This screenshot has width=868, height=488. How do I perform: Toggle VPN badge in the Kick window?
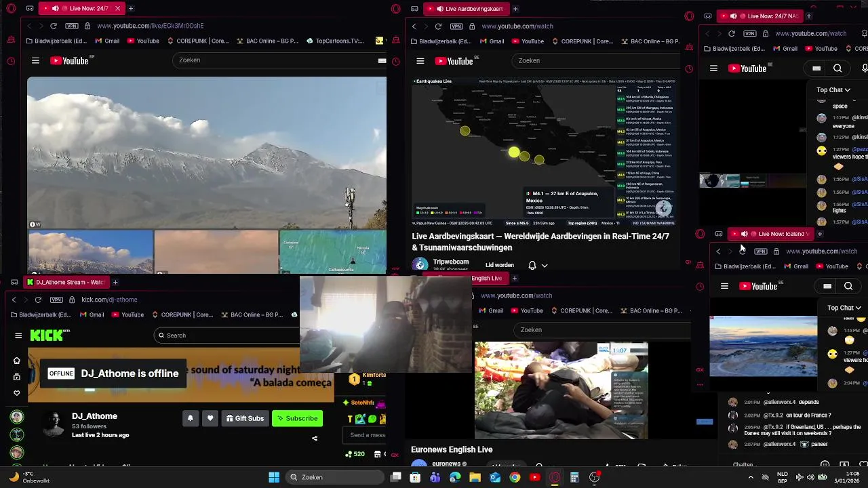pos(56,300)
